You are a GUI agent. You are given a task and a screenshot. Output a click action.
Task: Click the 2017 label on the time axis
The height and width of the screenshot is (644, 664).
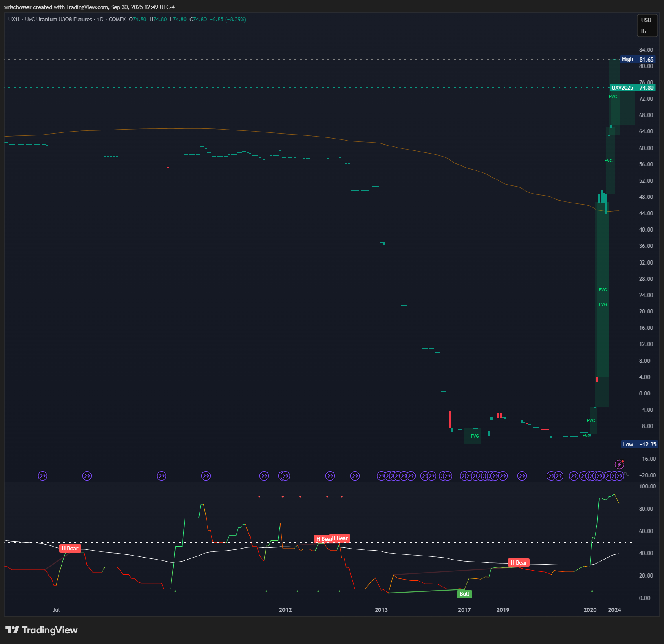pos(464,610)
